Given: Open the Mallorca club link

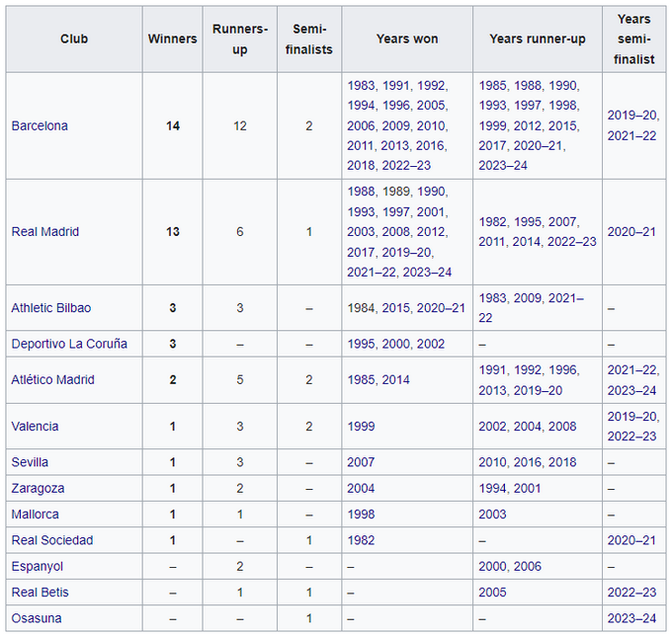Looking at the screenshot, I should [36, 515].
